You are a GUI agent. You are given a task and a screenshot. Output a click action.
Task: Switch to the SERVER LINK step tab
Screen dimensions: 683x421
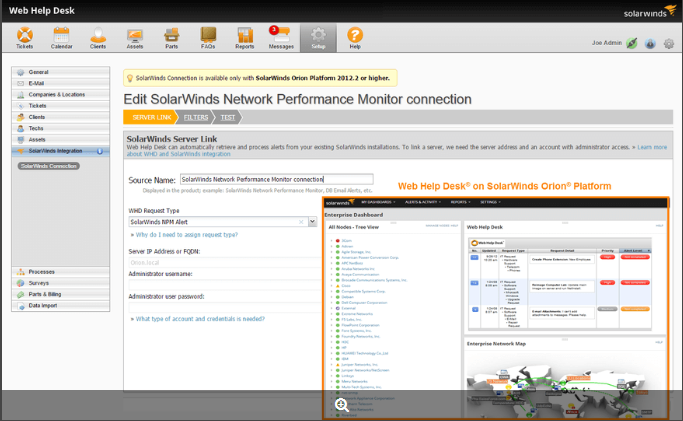(x=151, y=117)
